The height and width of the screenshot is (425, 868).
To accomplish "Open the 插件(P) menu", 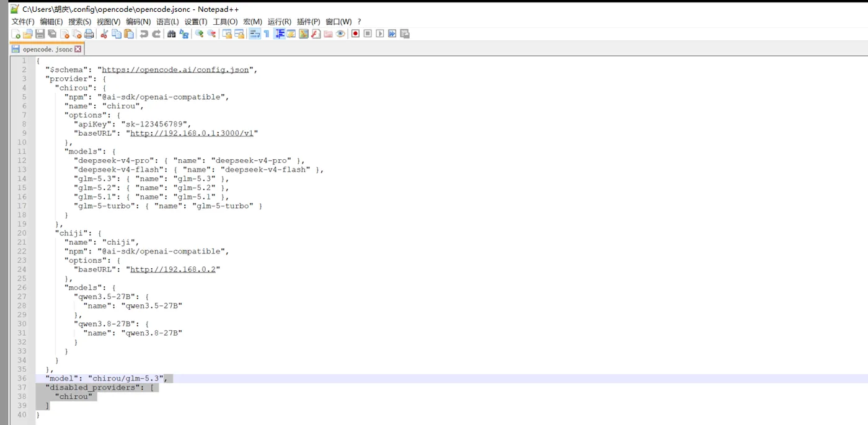I will (308, 22).
